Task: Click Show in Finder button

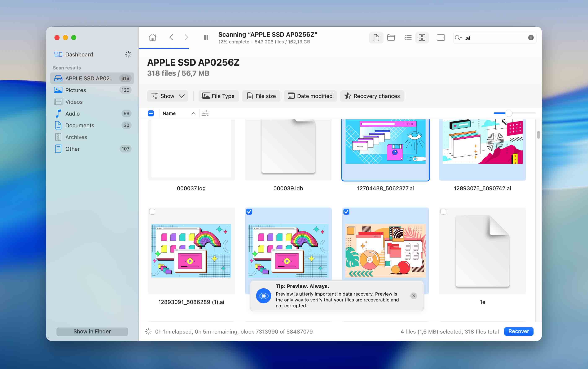Action: pyautogui.click(x=92, y=331)
